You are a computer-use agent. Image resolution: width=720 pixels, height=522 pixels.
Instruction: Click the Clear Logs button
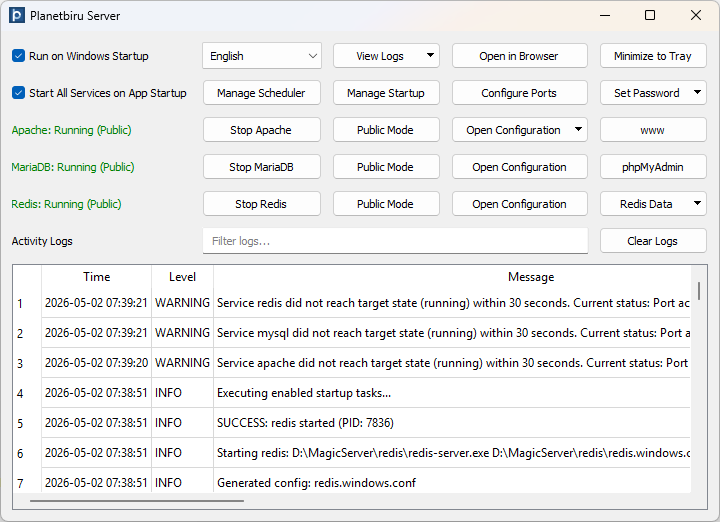652,241
